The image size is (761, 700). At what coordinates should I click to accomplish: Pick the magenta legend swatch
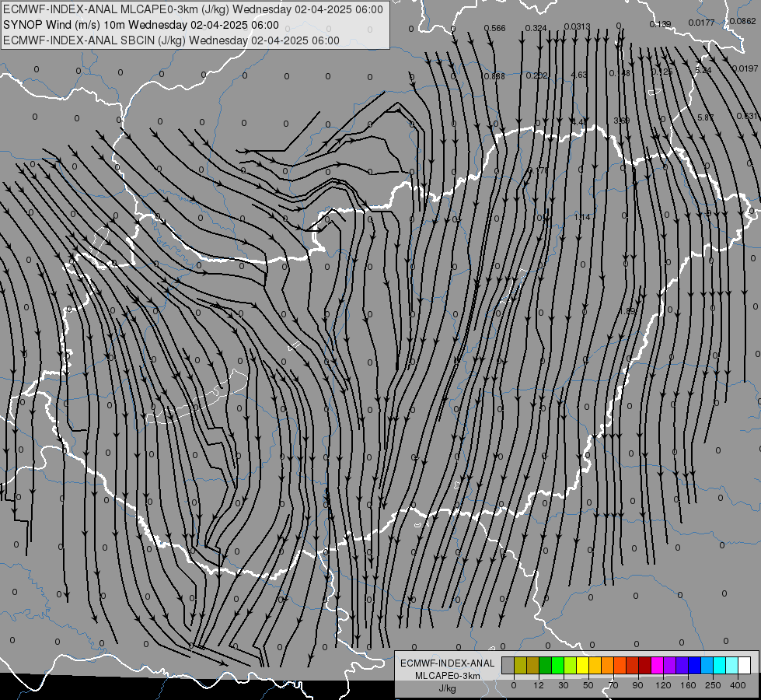point(657,665)
